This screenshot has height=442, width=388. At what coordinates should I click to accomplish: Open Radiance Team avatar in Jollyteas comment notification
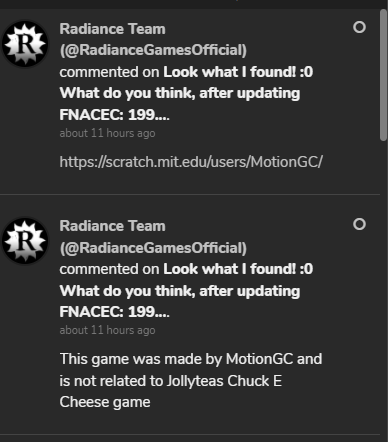pyautogui.click(x=25, y=241)
